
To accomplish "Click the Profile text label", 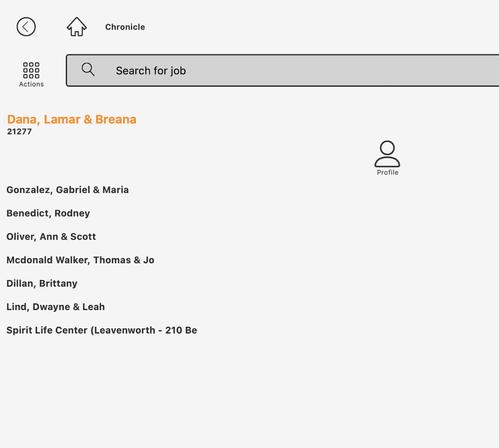I will [387, 173].
